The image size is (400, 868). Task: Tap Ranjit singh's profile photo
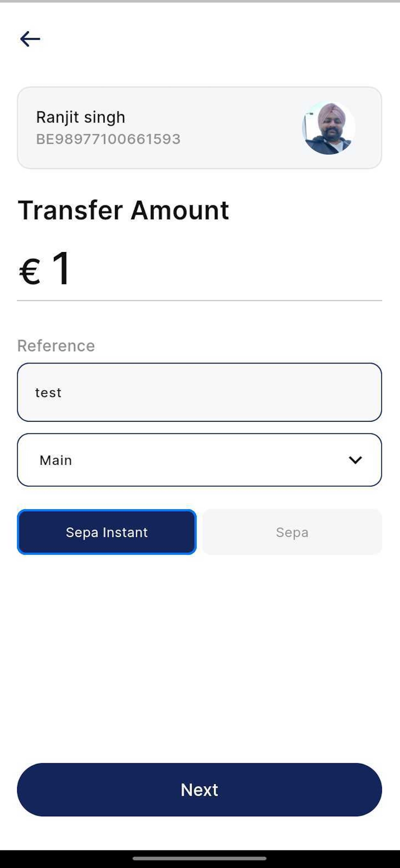click(328, 128)
